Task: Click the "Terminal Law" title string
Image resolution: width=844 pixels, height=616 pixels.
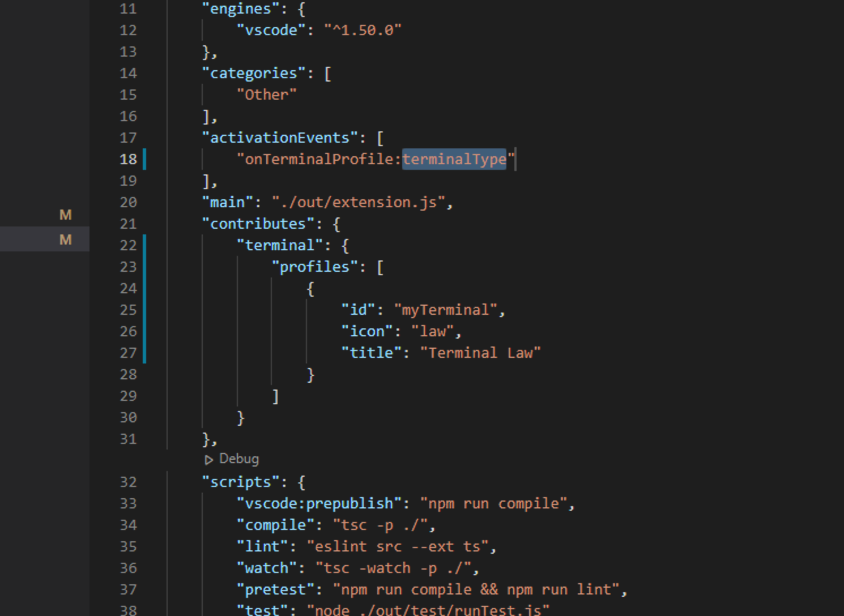Action: pos(480,352)
